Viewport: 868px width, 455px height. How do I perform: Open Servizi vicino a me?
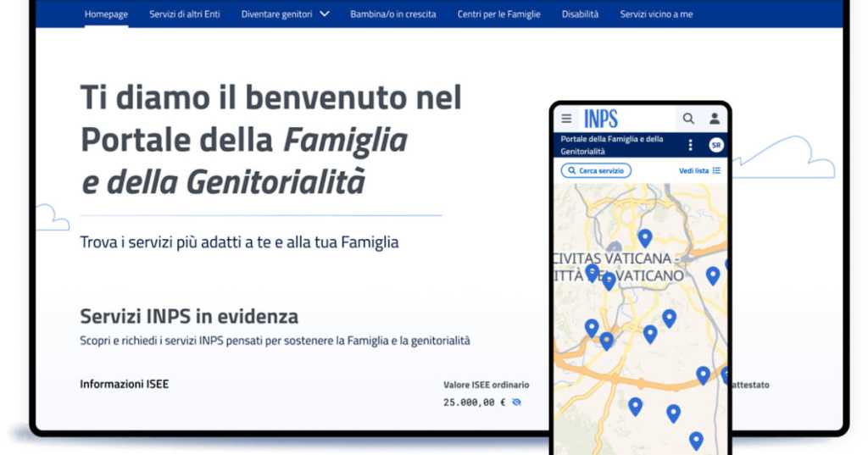point(657,14)
